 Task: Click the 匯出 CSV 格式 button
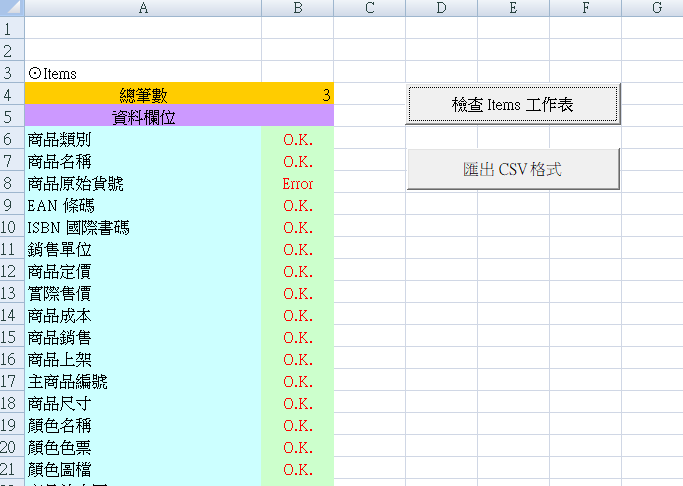tap(513, 169)
